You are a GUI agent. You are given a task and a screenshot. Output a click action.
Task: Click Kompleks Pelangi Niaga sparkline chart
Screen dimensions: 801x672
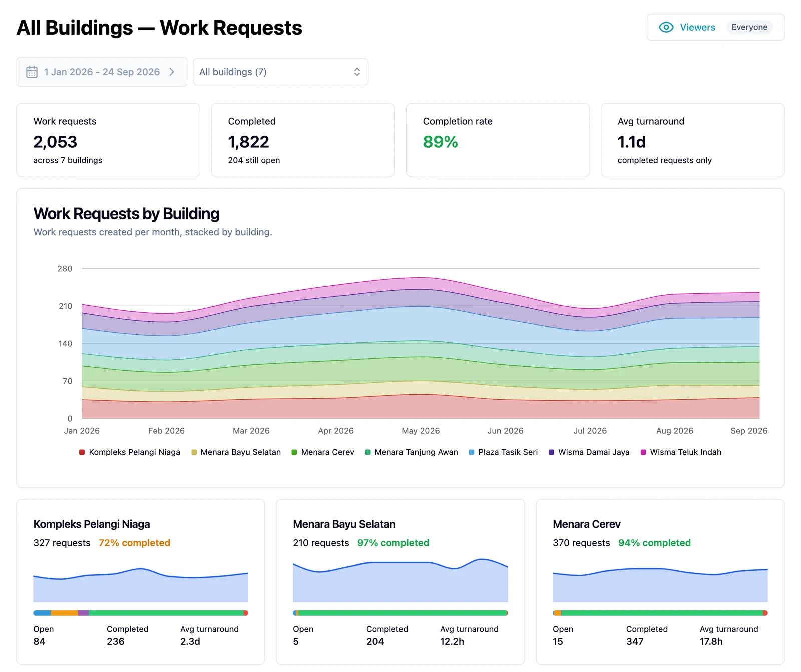point(141,584)
